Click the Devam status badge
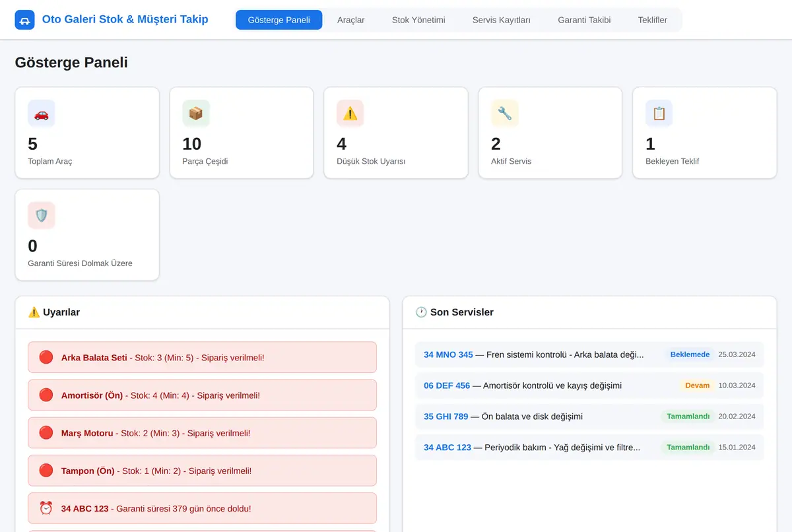The image size is (792, 532). tap(698, 385)
